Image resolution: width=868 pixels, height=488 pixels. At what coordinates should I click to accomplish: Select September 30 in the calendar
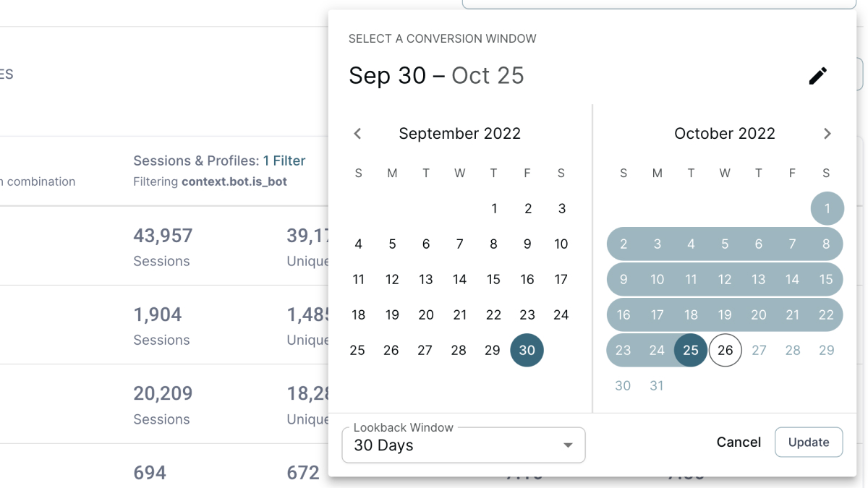(527, 350)
